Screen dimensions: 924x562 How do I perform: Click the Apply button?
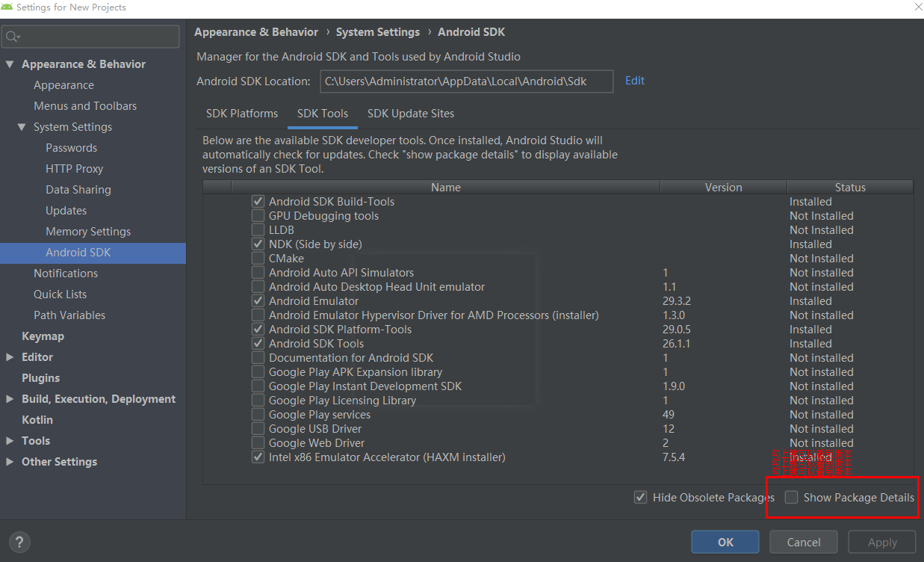(882, 543)
